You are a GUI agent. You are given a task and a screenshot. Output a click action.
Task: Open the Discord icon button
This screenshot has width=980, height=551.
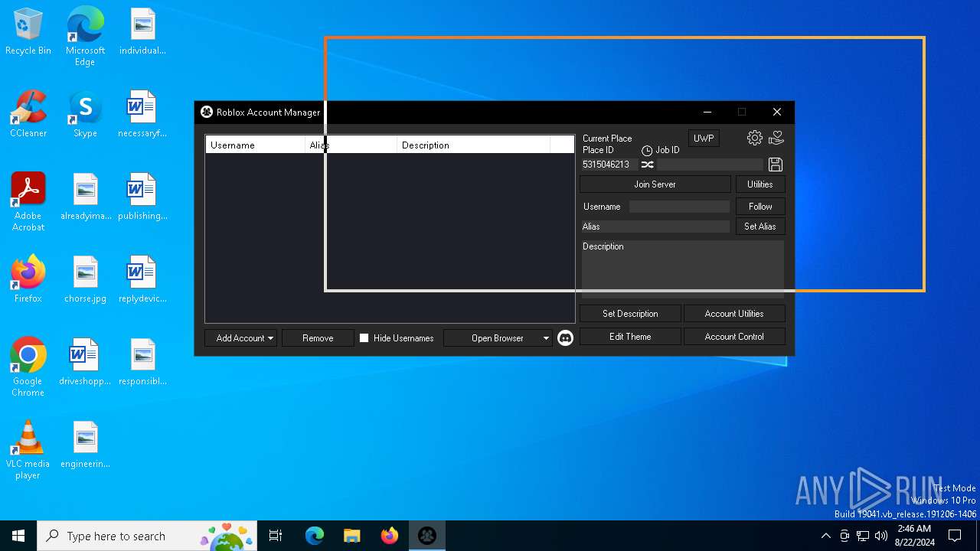click(565, 337)
